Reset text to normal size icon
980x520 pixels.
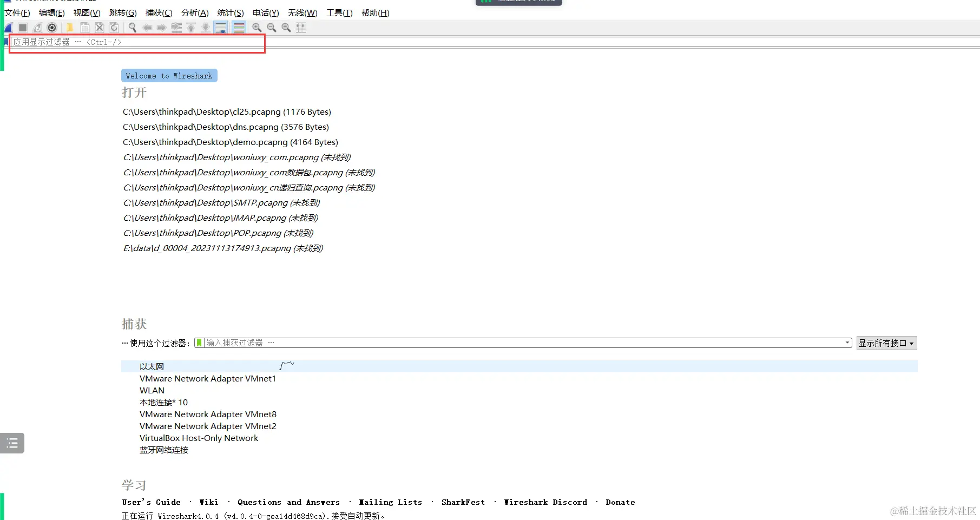click(x=286, y=28)
